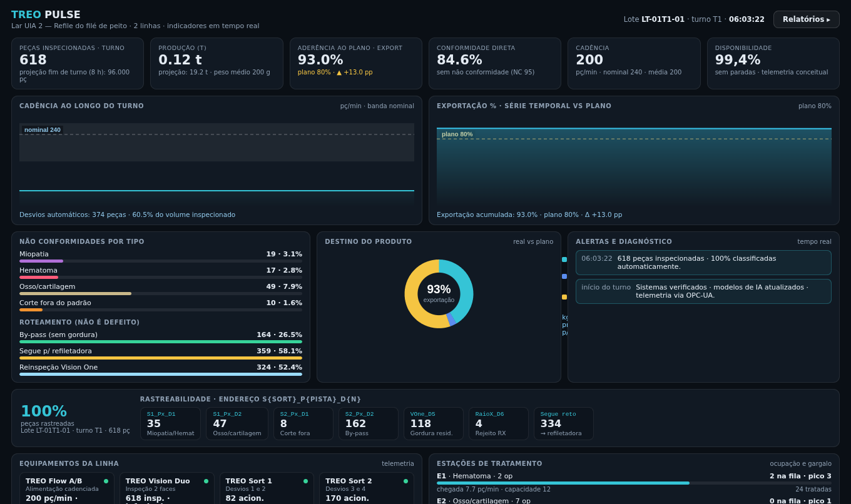Click the 100% peças rastreadas figure
851x504 pixels.
pos(44,411)
